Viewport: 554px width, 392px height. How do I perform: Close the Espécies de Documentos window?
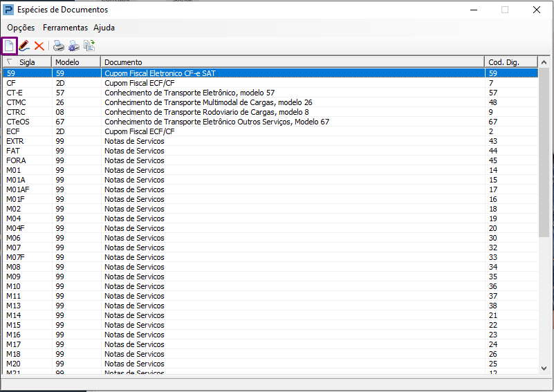[536, 10]
